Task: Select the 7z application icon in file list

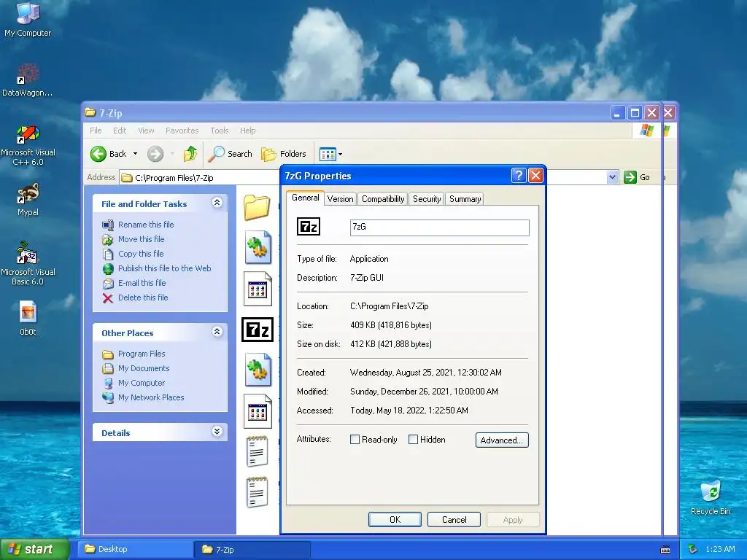Action: [258, 330]
